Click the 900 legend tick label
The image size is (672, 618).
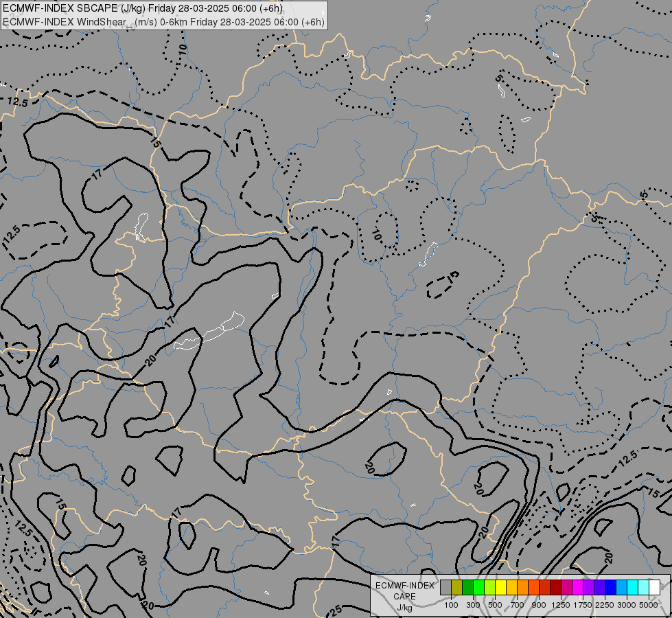(x=539, y=605)
